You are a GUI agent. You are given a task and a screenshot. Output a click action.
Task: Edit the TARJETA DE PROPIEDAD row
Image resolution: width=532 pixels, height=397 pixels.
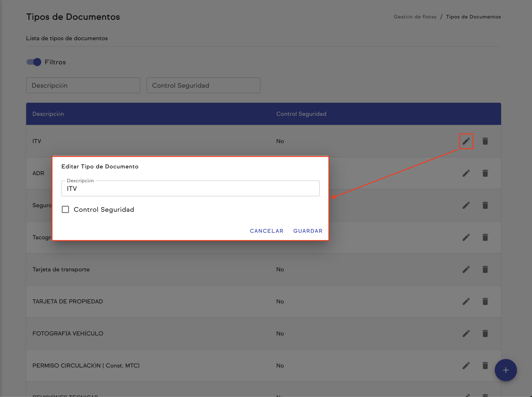[x=466, y=301]
